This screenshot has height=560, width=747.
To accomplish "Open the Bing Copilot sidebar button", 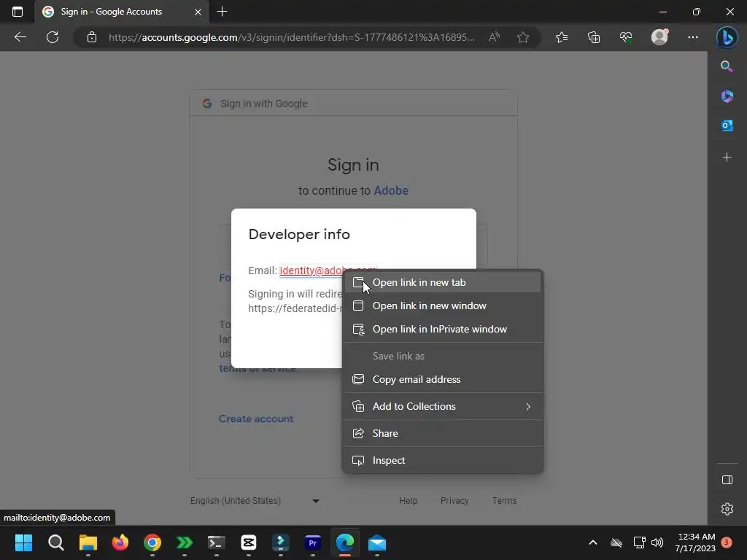I will 727,37.
